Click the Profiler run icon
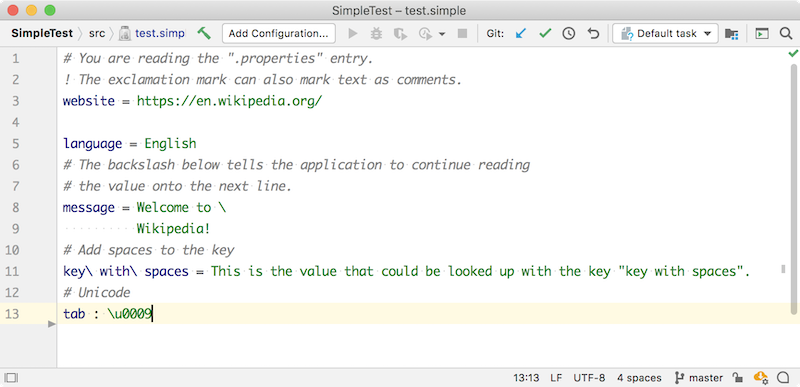 [x=424, y=34]
